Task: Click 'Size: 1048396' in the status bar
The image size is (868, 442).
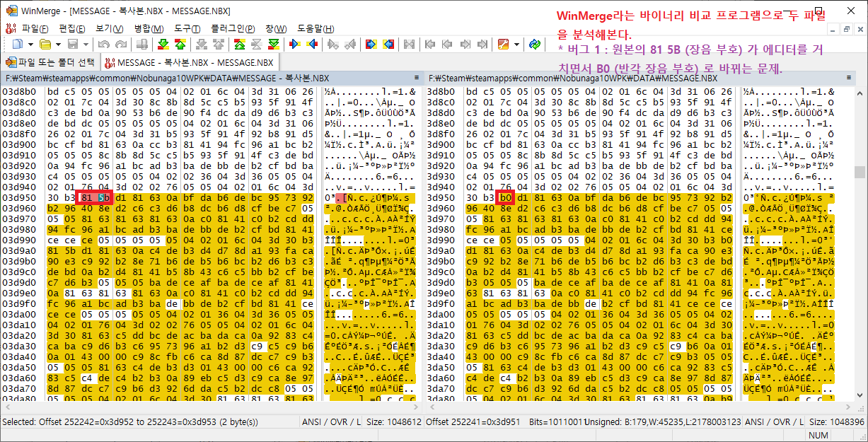Action: point(837,421)
